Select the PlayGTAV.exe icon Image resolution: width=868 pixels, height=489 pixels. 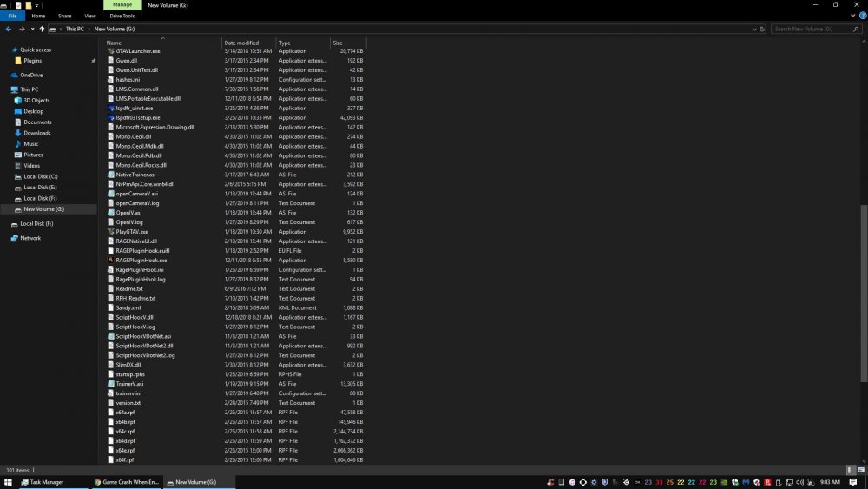111,232
